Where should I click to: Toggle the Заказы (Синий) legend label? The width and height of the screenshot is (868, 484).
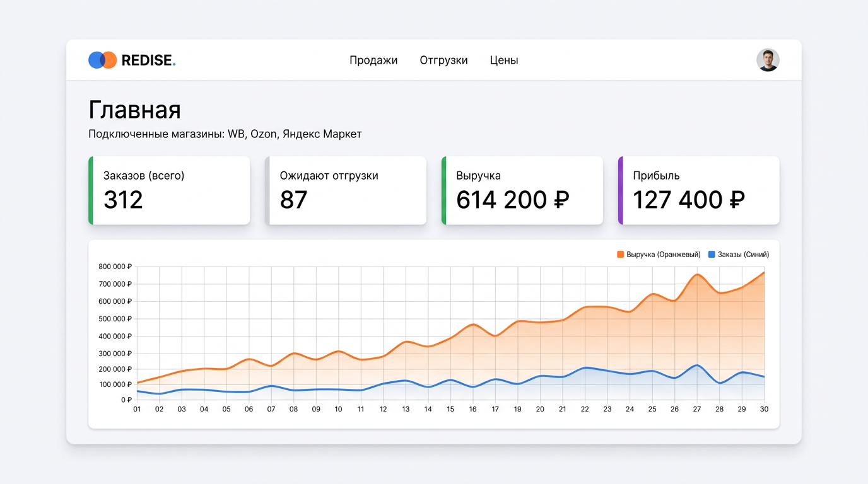pyautogui.click(x=743, y=255)
